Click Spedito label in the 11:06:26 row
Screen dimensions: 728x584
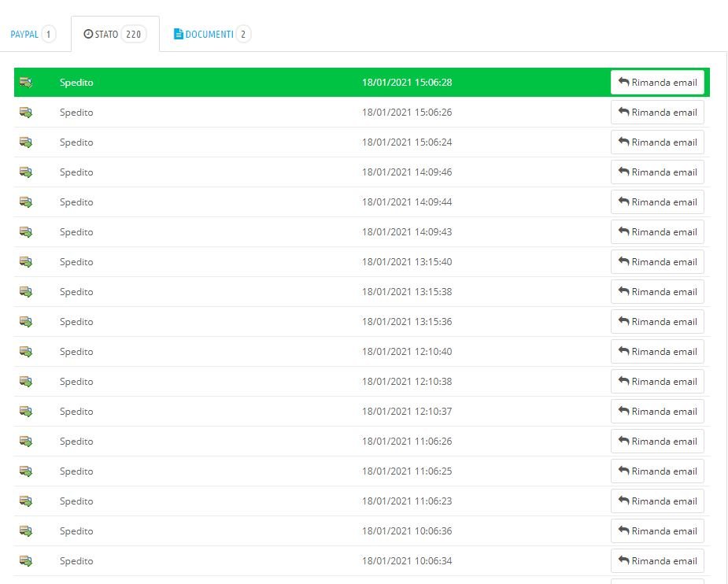click(76, 442)
